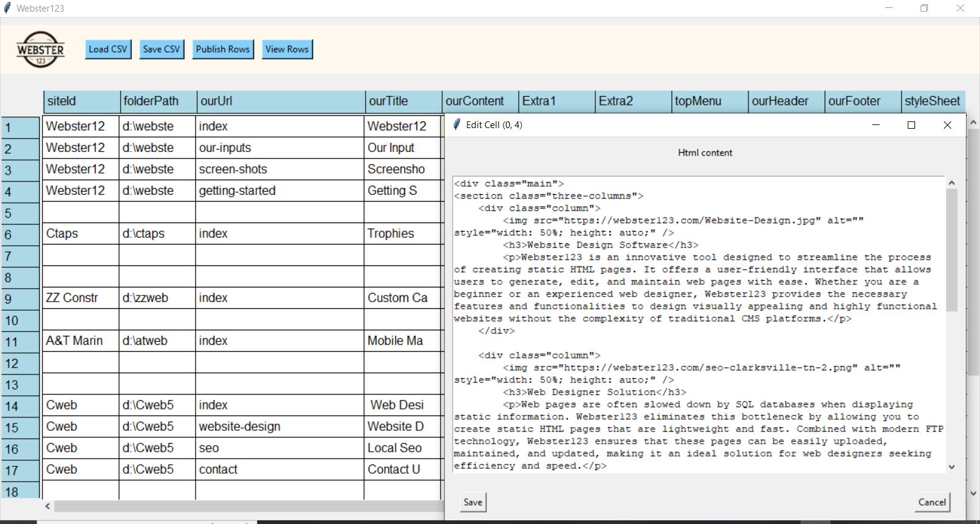Maximize the Edit Cell dialog
This screenshot has height=524, width=980.
[911, 125]
